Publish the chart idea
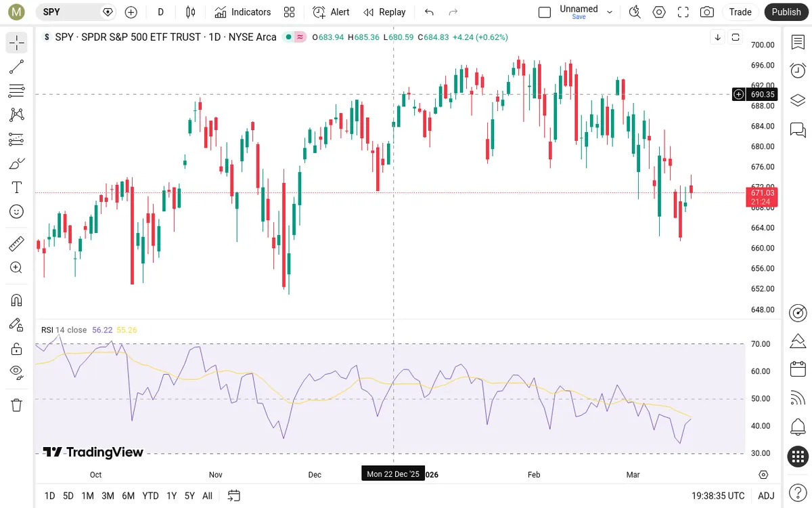812x508 pixels. pos(786,12)
